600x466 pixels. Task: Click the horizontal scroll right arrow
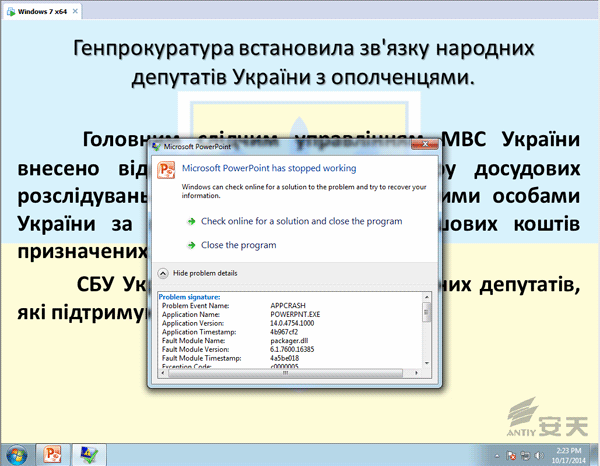tap(416, 373)
